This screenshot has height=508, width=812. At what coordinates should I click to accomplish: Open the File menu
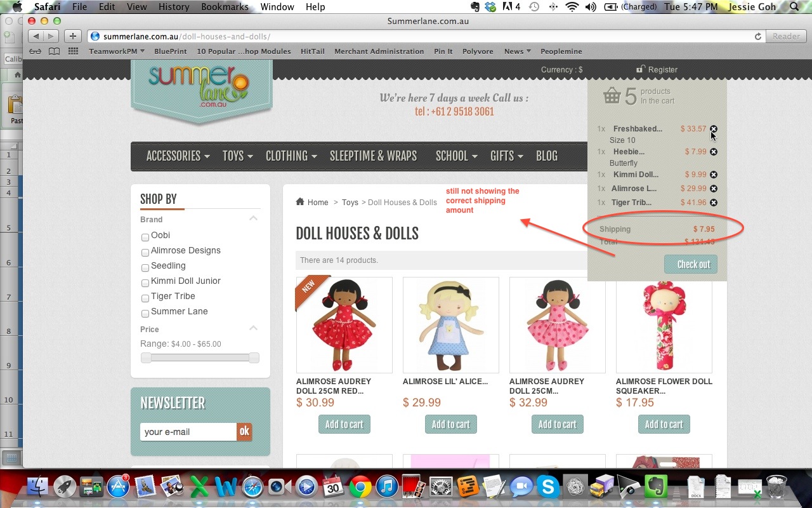(79, 7)
